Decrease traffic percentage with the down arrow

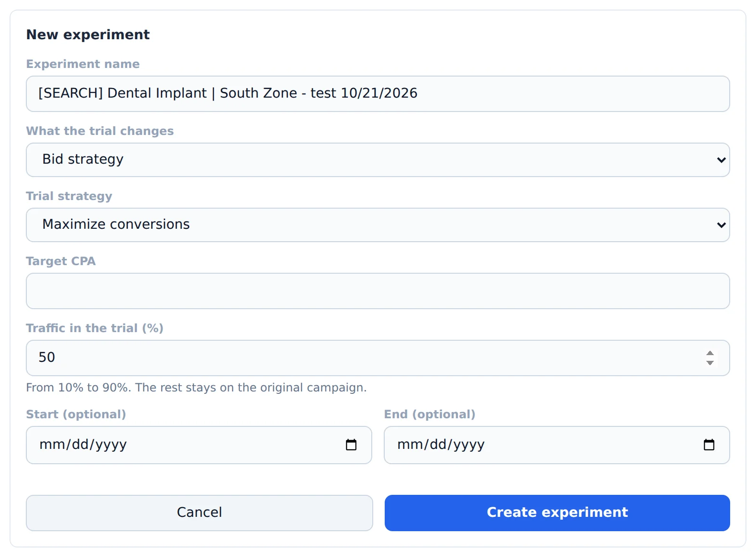[710, 363]
